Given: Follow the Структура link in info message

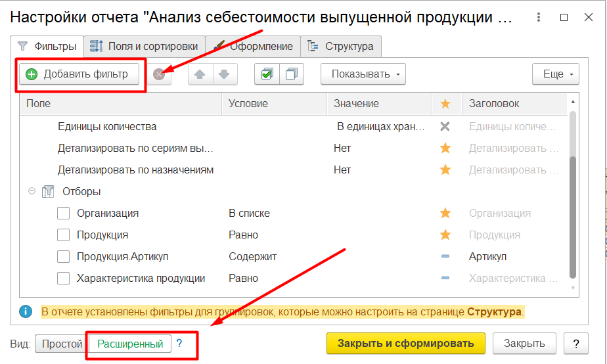Looking at the screenshot, I should (495, 311).
